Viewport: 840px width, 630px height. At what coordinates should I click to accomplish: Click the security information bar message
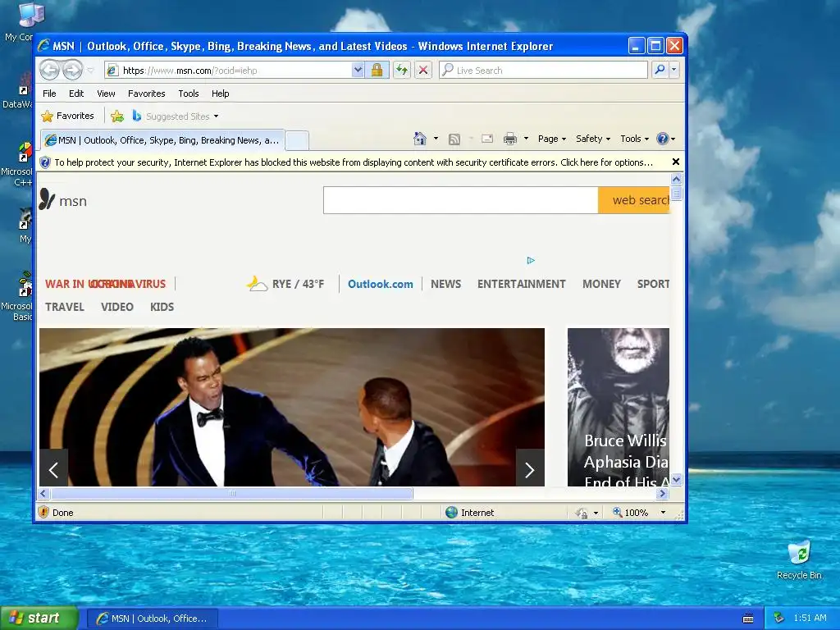pos(354,162)
